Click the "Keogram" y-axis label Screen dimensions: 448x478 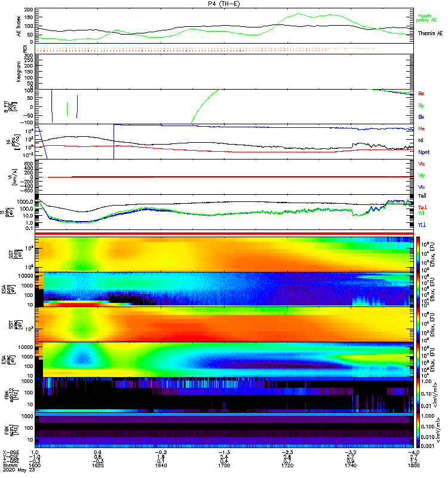(x=19, y=72)
